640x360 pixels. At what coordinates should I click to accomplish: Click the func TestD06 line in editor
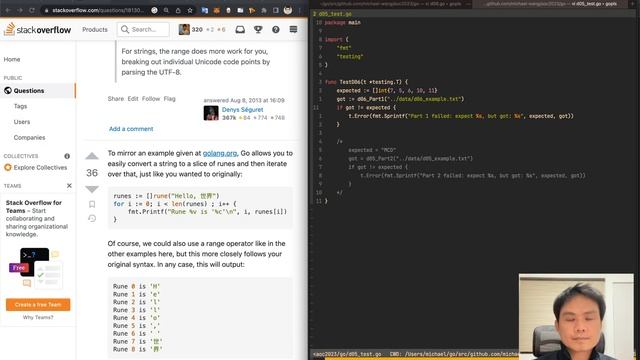click(367, 82)
